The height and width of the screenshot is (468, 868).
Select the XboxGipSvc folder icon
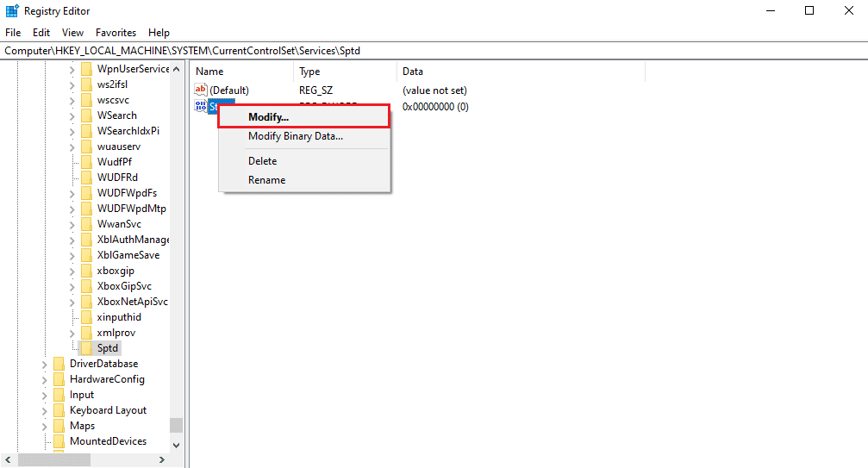tap(86, 286)
